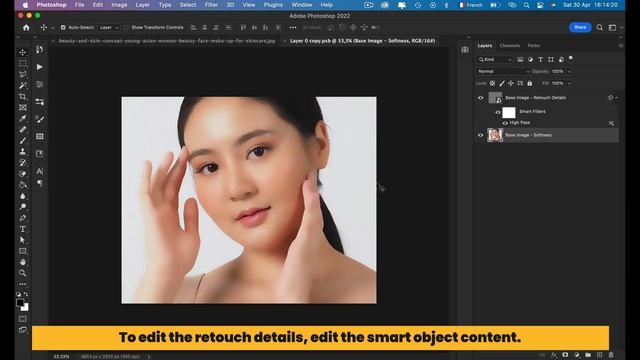The width and height of the screenshot is (640, 360).
Task: Switch to the Paths tab
Action: pos(533,46)
